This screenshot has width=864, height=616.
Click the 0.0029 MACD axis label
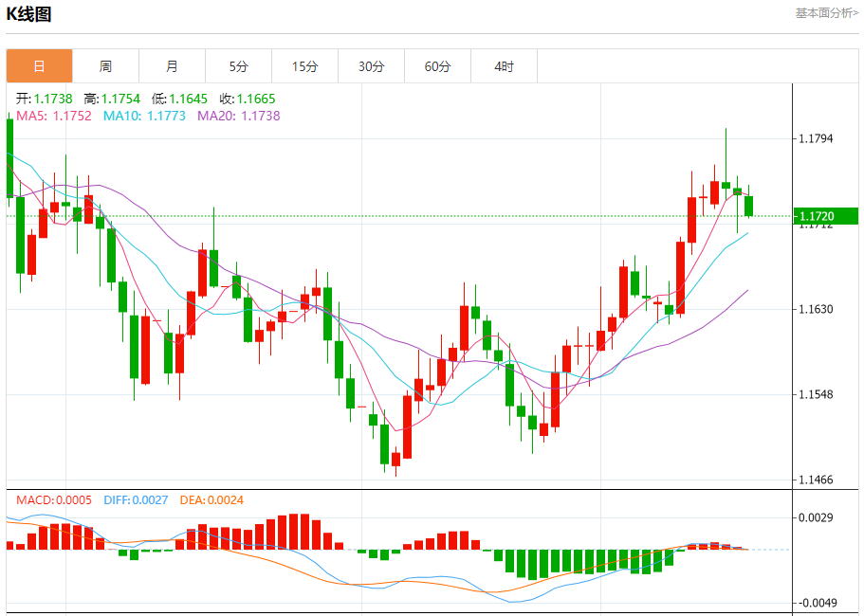coord(816,517)
